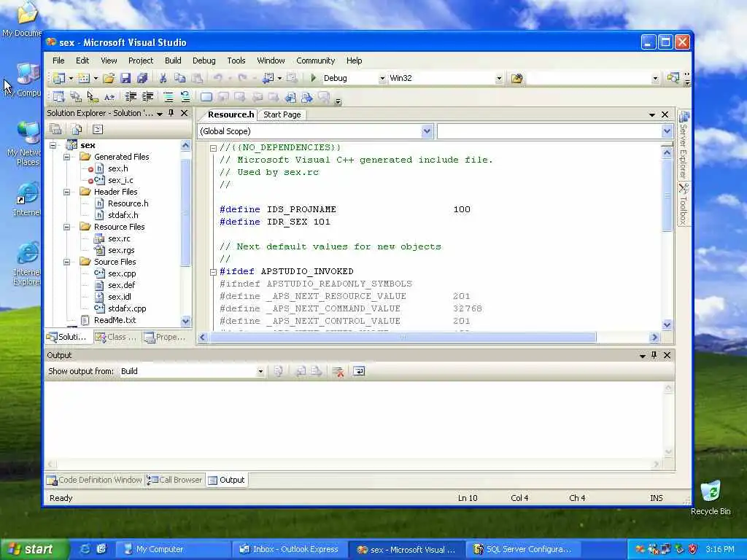Open the My Computer taskbar button
Viewport: 747px width, 560px height.
174,550
